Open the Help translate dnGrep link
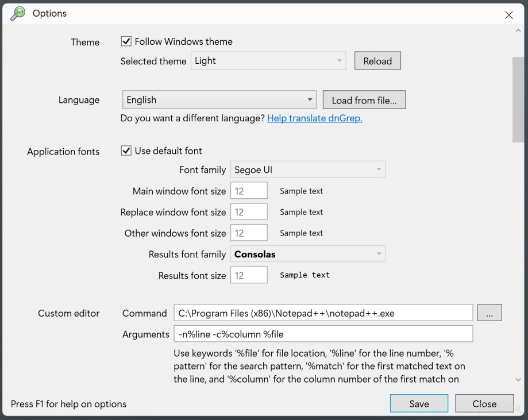 (x=314, y=118)
